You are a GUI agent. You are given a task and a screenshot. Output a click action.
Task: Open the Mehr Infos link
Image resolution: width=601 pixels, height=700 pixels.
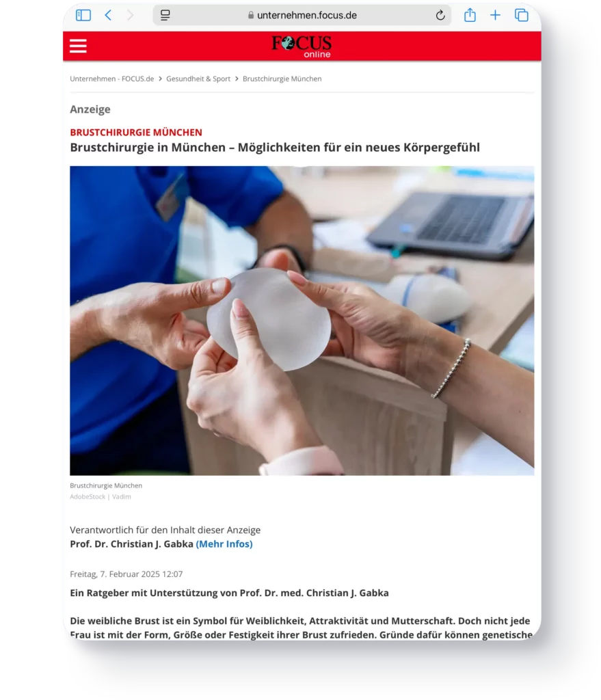point(224,543)
